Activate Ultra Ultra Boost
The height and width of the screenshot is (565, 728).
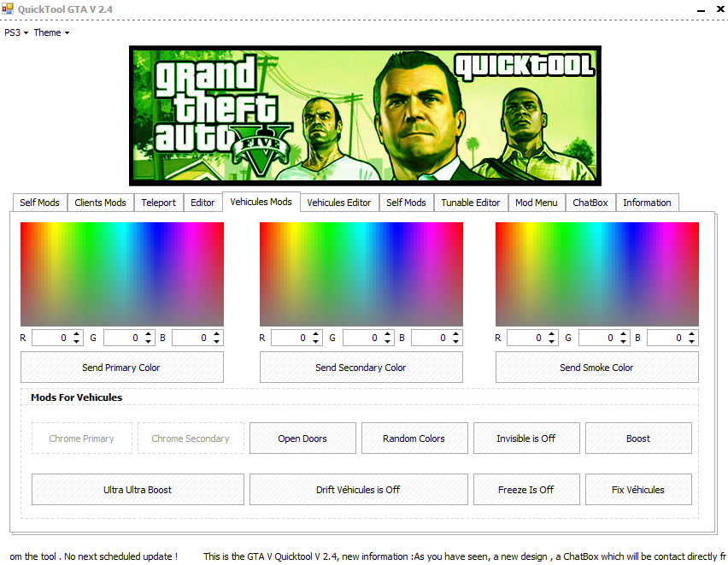coord(138,489)
